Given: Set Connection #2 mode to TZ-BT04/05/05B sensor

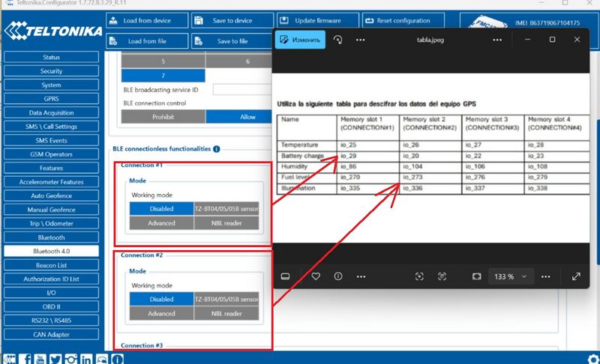Looking at the screenshot, I should click(226, 300).
